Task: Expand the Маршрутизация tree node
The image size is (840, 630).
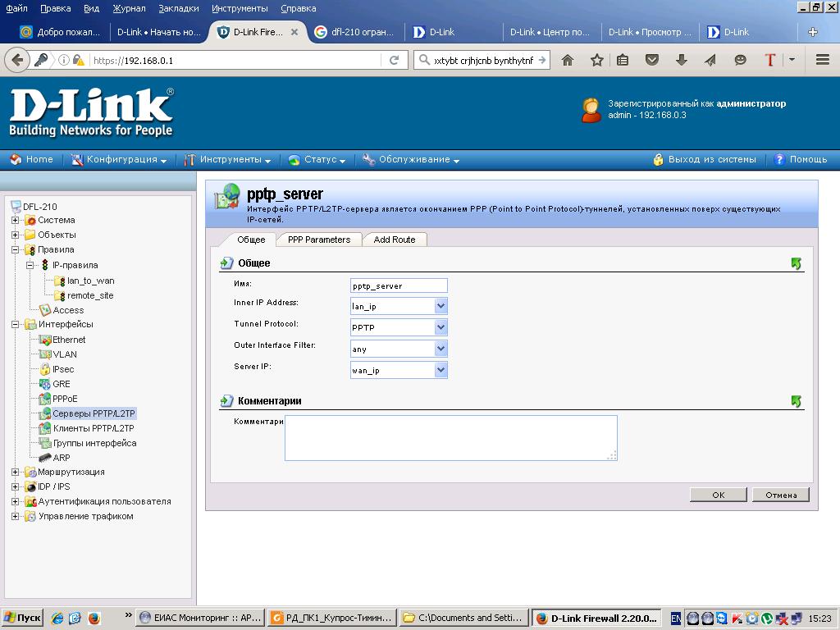Action: tap(15, 472)
